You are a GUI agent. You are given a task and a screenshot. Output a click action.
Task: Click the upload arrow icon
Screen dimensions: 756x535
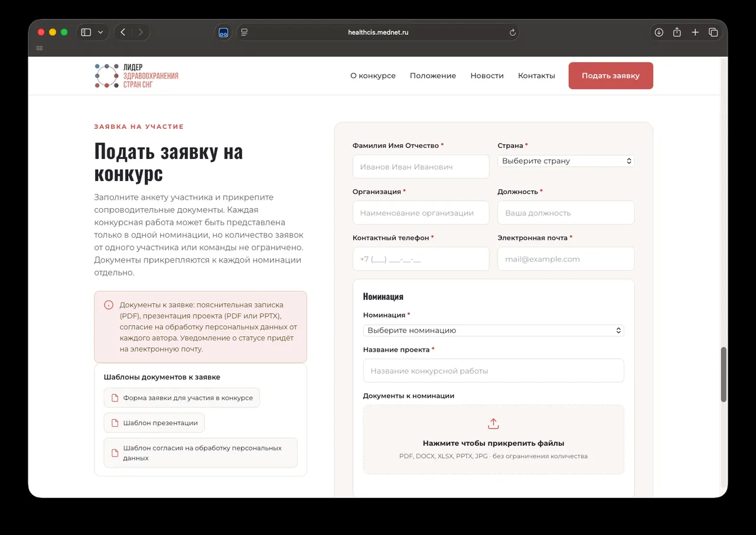493,424
